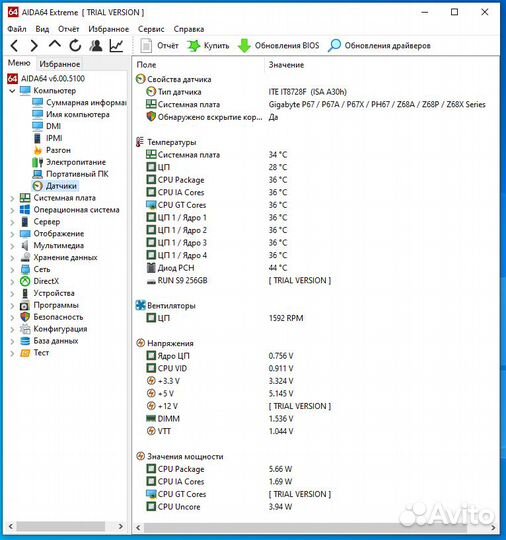This screenshot has width=506, height=540.
Task: Open the Файл menu
Action: point(17,29)
